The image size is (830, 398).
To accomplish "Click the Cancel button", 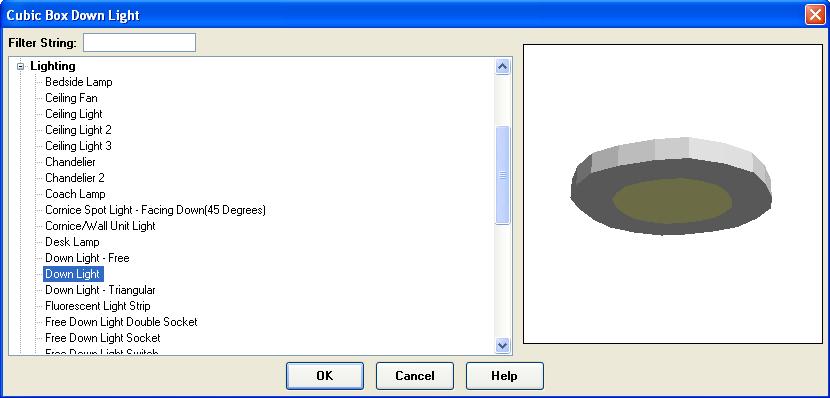I will [x=414, y=376].
